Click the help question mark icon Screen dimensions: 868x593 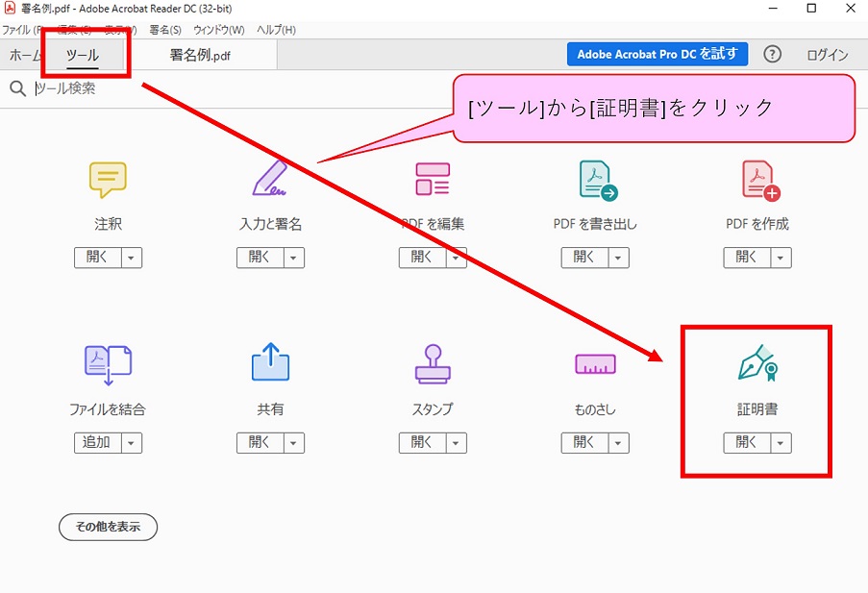772,54
